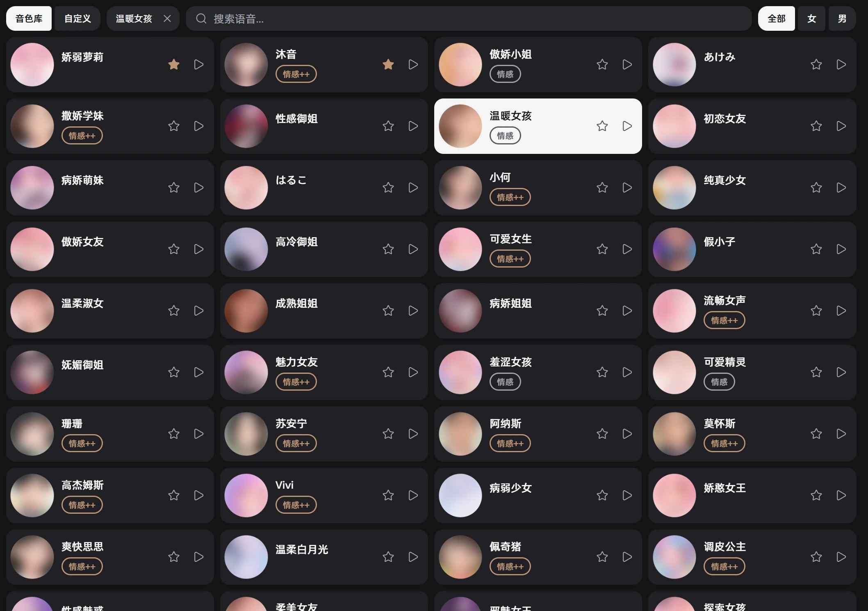Filter voices by 男
868x611 pixels.
[842, 18]
